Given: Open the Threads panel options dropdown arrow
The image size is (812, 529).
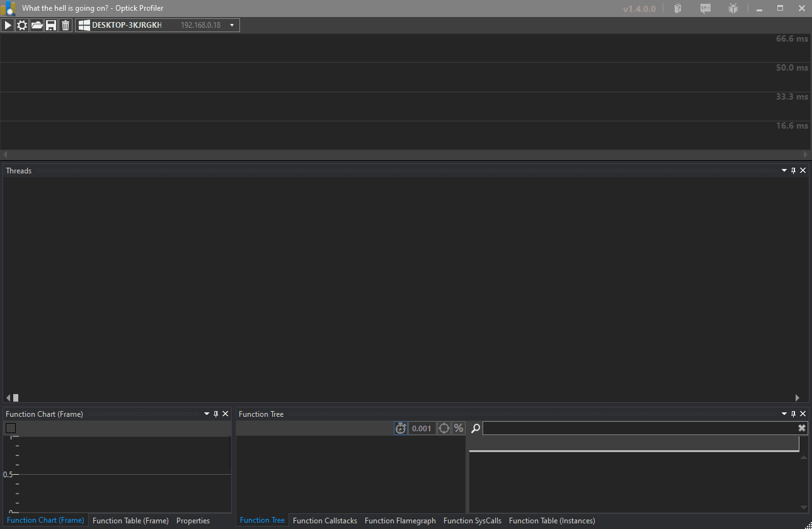Looking at the screenshot, I should point(784,171).
